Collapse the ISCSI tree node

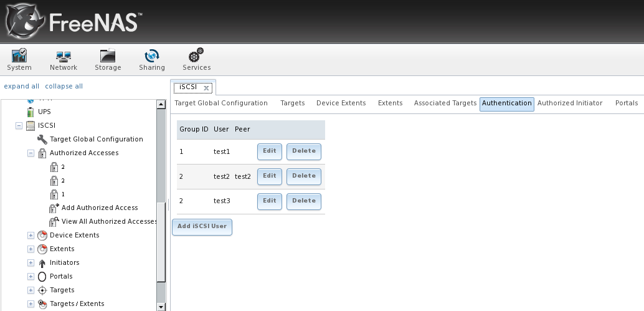tap(19, 126)
